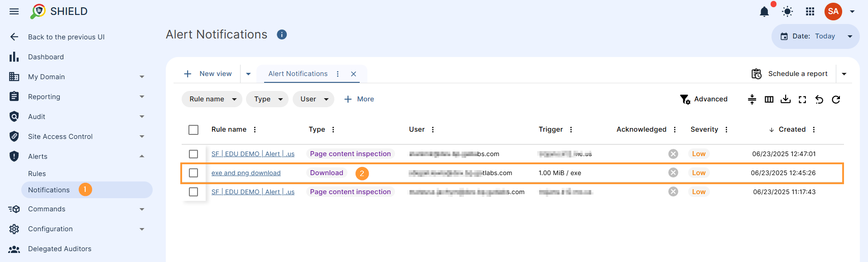Expand My Domain in the sidebar
868x262 pixels.
[x=77, y=77]
